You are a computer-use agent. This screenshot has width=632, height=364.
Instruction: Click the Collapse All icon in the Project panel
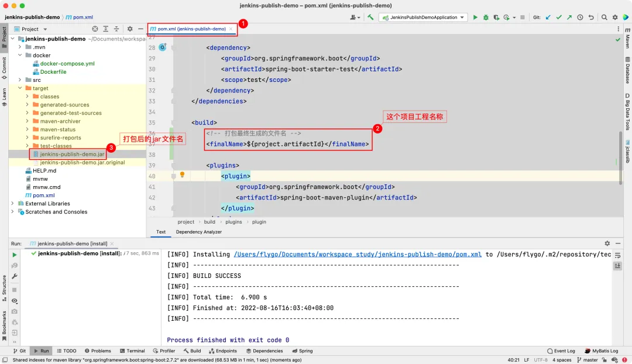tap(116, 29)
